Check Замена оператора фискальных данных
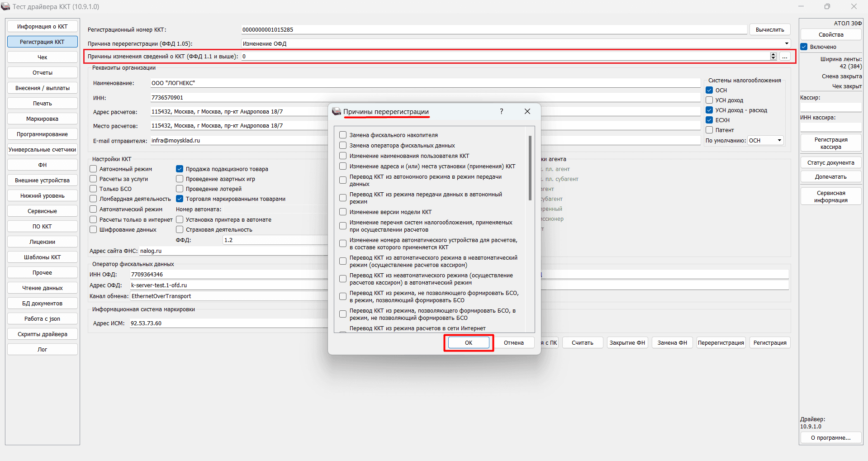Screen dimensions: 868x461 (343, 146)
